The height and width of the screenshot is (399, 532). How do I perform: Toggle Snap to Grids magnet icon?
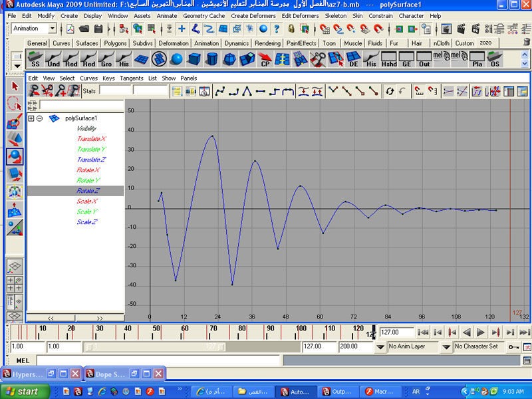[325, 29]
